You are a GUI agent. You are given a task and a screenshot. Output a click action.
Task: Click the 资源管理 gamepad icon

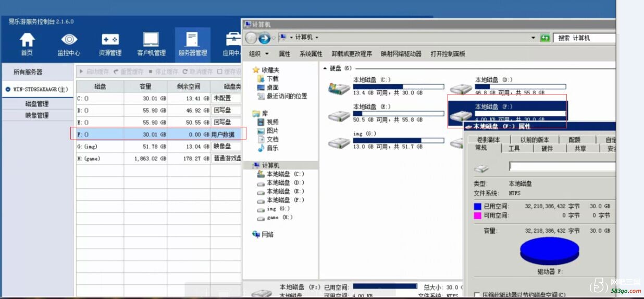(110, 41)
